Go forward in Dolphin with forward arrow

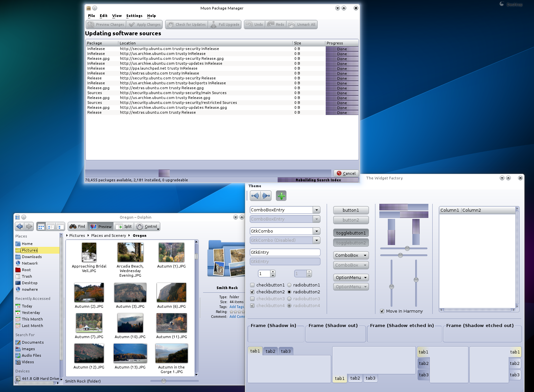[29, 226]
